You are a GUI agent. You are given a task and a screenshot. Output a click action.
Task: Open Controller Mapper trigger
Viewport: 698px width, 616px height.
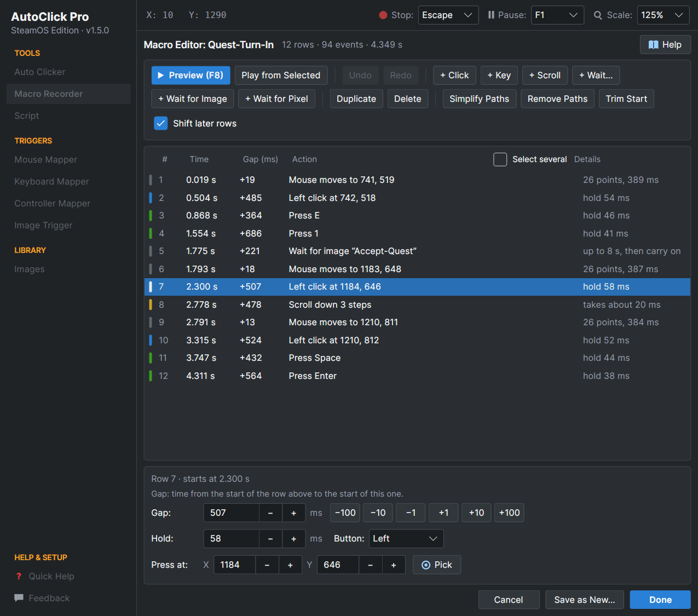(68, 203)
